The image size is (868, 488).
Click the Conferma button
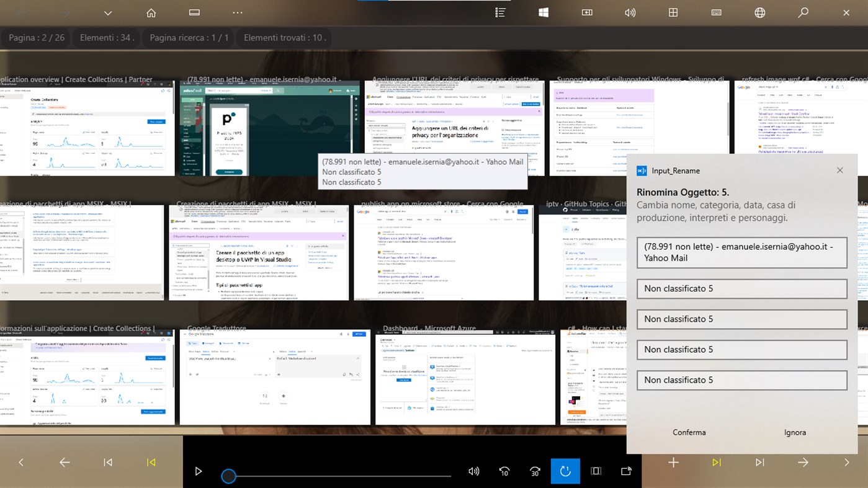click(689, 432)
